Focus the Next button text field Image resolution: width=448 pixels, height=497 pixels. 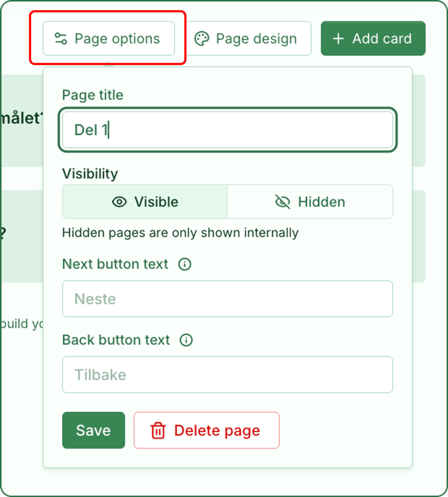tap(228, 299)
